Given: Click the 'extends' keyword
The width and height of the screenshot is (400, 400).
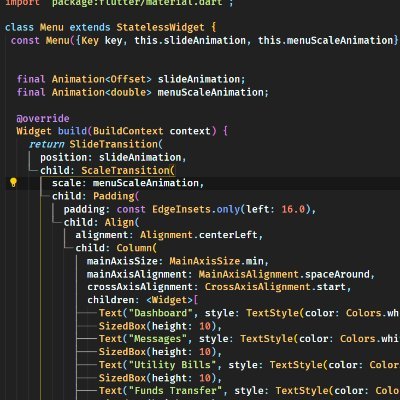Looking at the screenshot, I should click(90, 27).
